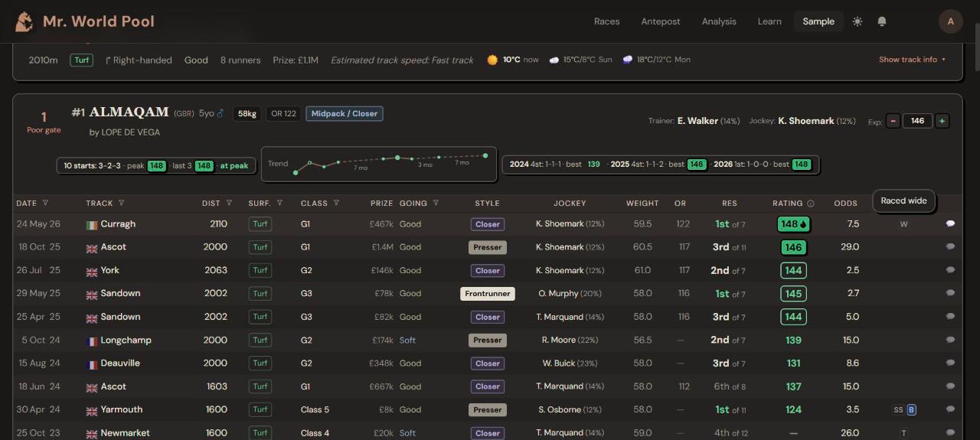Open the CLASS column filter
The image size is (980, 440).
click(336, 204)
